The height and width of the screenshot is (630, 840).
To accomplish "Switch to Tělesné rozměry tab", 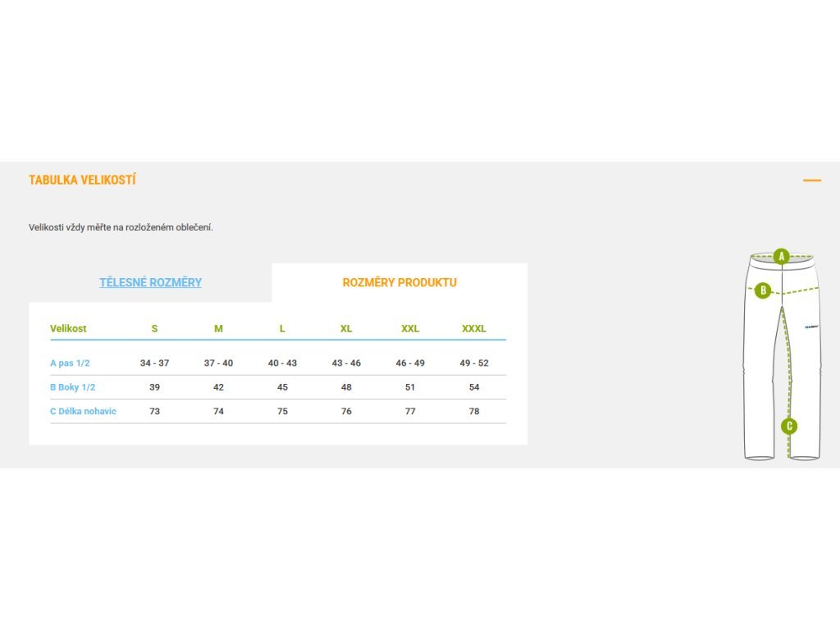I will 151,282.
